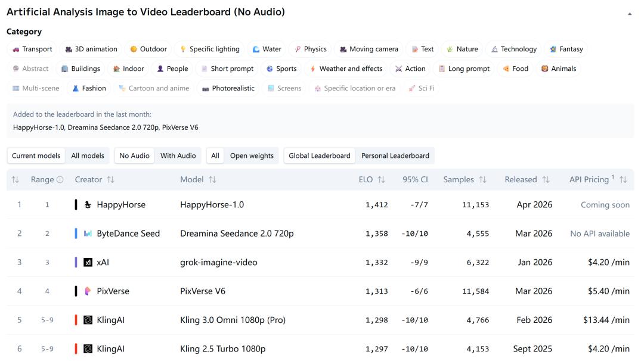Sort by Released column arrows icon
The image size is (644, 361).
[x=546, y=179]
